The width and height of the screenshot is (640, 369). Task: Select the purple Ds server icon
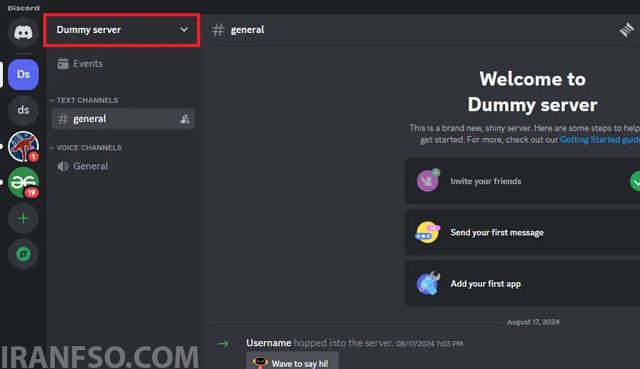click(23, 74)
